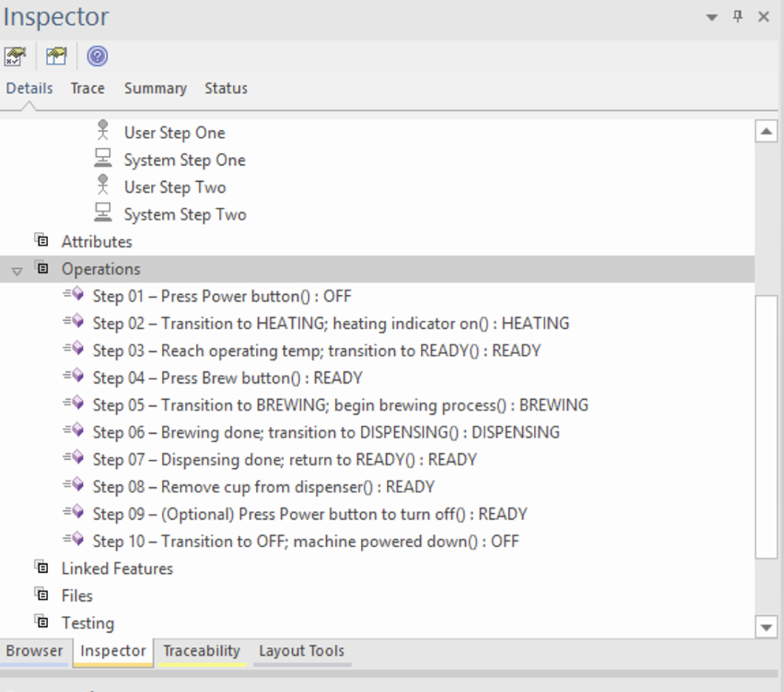Click the operation icon for Step 01
This screenshot has height=692, width=784.
pyautogui.click(x=73, y=294)
